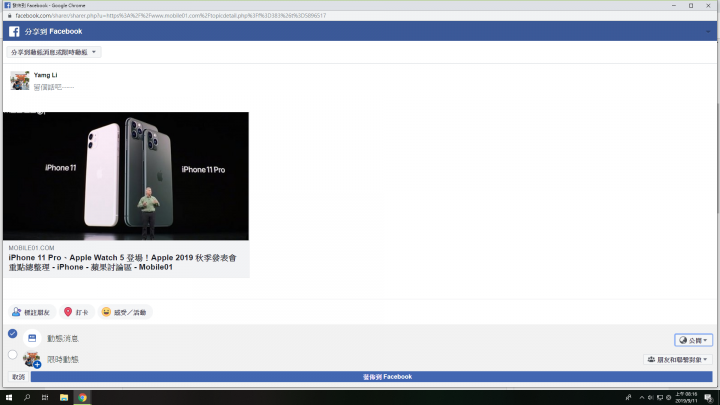Open the friends and contacts audience dropdown
The height and width of the screenshot is (405, 720).
[x=677, y=360]
